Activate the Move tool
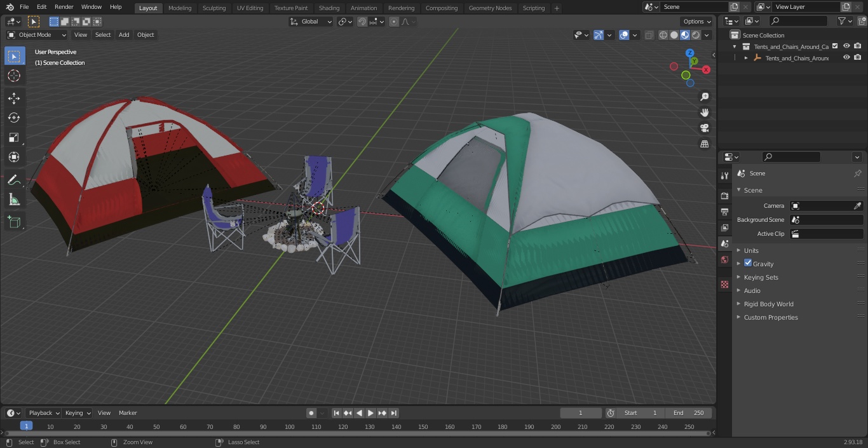868x448 pixels. pyautogui.click(x=14, y=98)
